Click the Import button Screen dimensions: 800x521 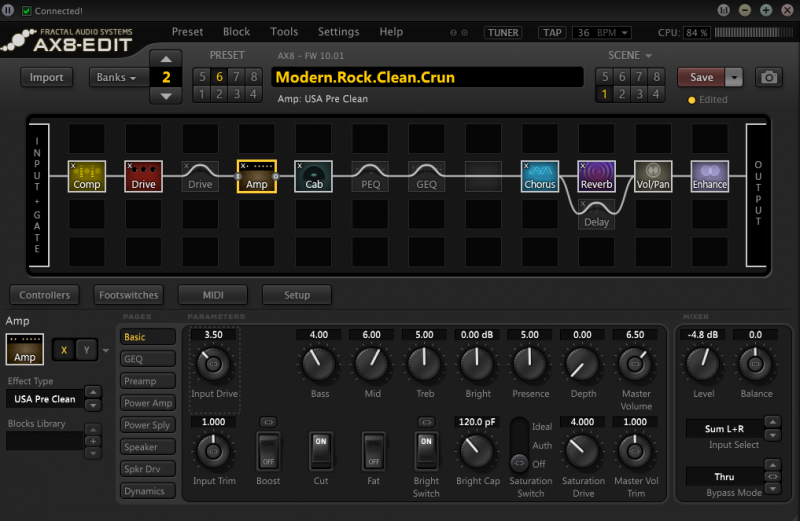click(x=47, y=77)
